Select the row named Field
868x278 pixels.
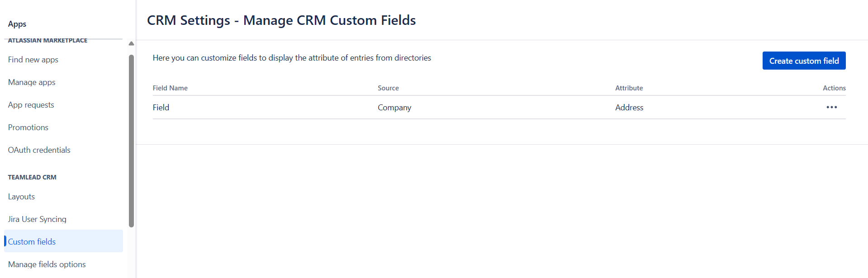161,108
